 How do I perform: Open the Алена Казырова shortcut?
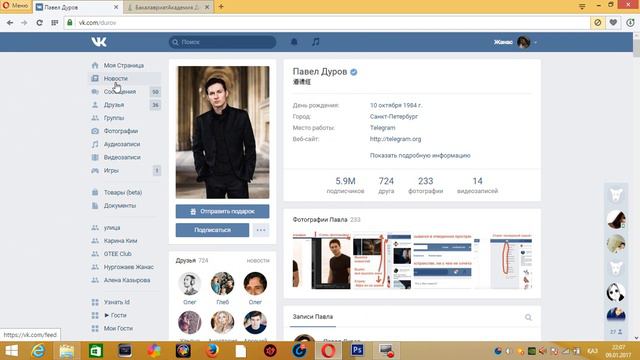click(127, 280)
